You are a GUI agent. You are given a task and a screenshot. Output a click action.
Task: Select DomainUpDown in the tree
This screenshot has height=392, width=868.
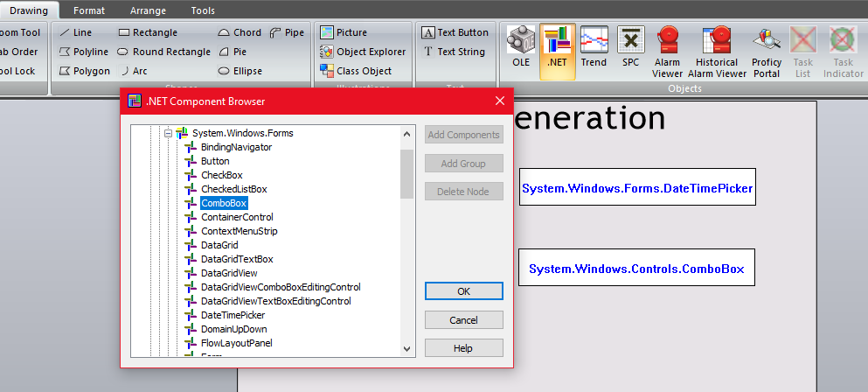point(234,329)
